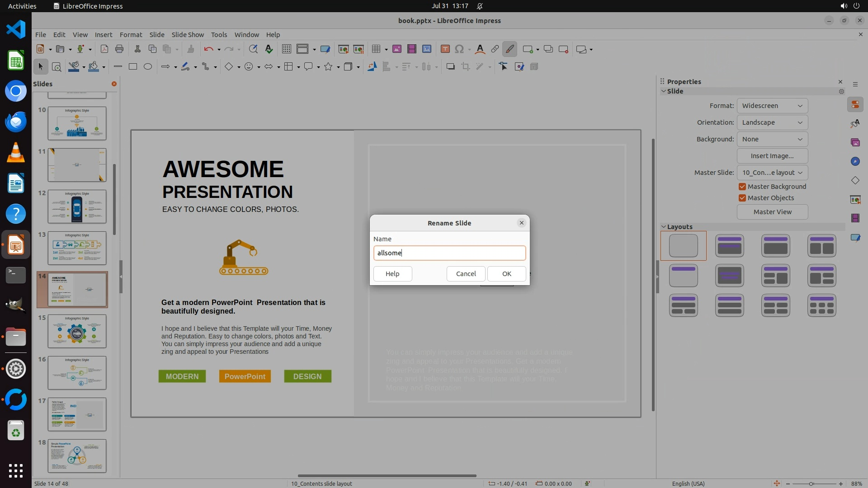
Task: Open LibreOffice Calc from dock
Action: (x=16, y=61)
